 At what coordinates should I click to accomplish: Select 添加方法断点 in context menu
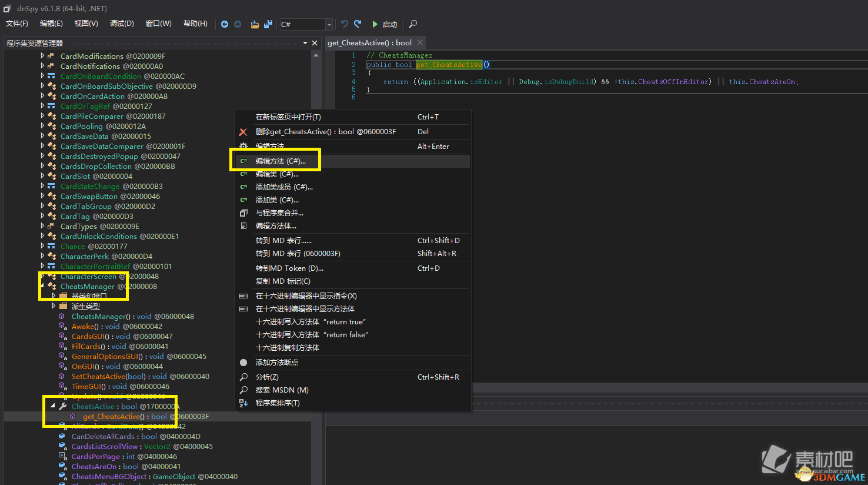coord(353,363)
